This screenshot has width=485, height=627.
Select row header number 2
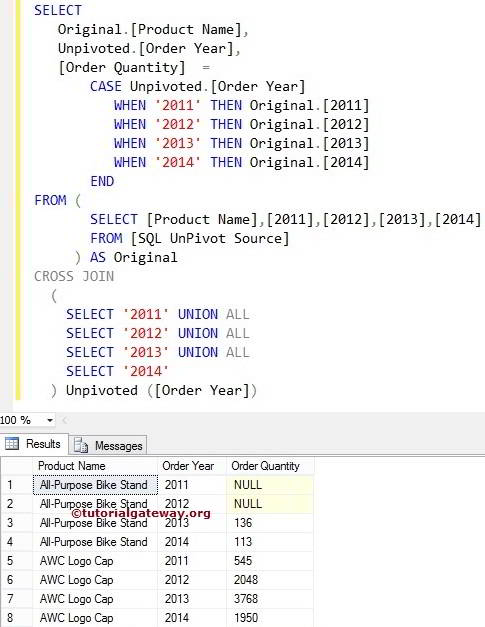16,504
